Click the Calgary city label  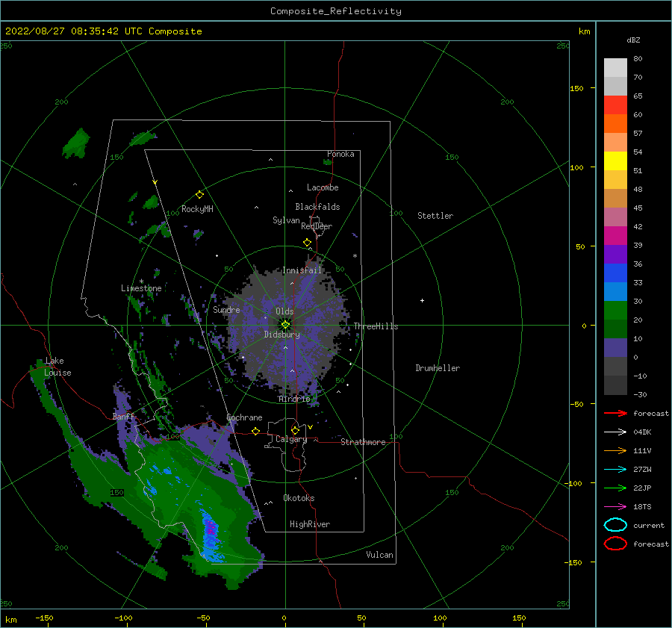pos(291,439)
